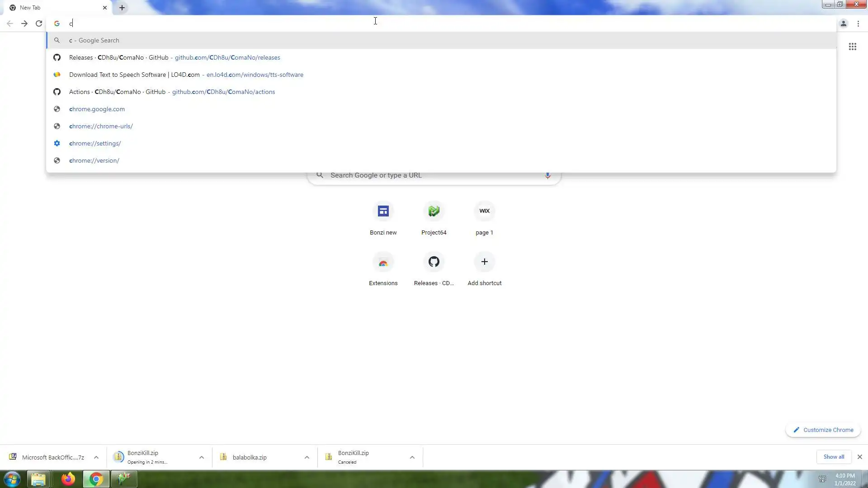Select the chrome.google.com suggestion

[97, 109]
